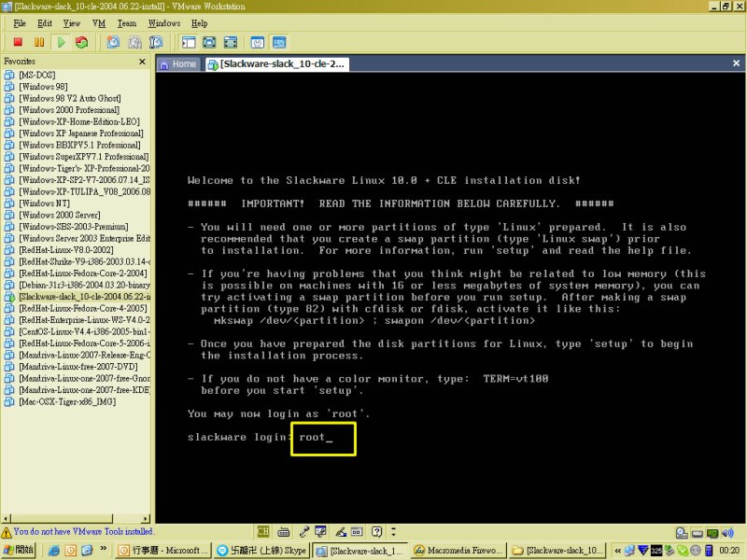Open the File menu
The width and height of the screenshot is (747, 560).
[x=19, y=22]
